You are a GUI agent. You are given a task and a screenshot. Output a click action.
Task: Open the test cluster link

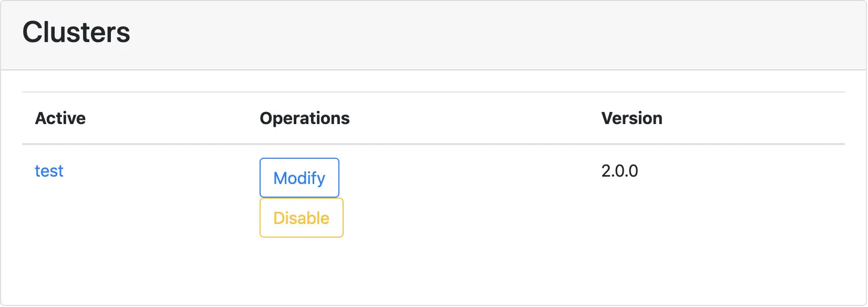click(x=49, y=171)
